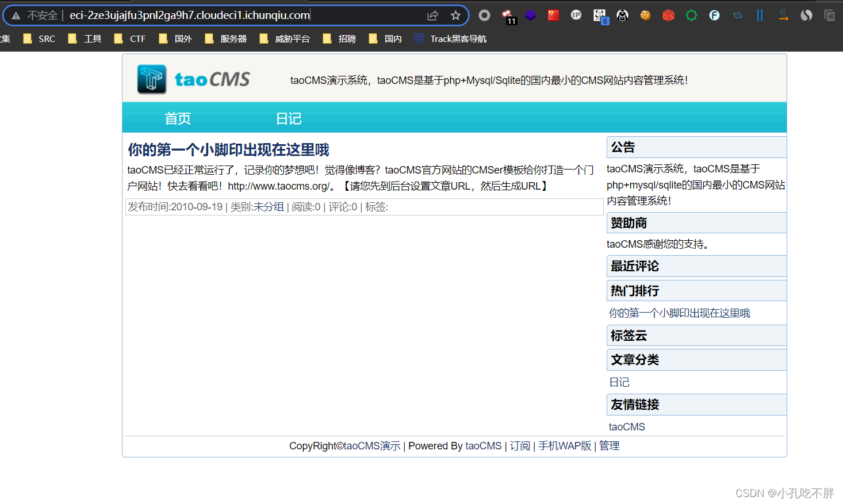Open the green gear extension
The height and width of the screenshot is (504, 843).
click(x=691, y=16)
